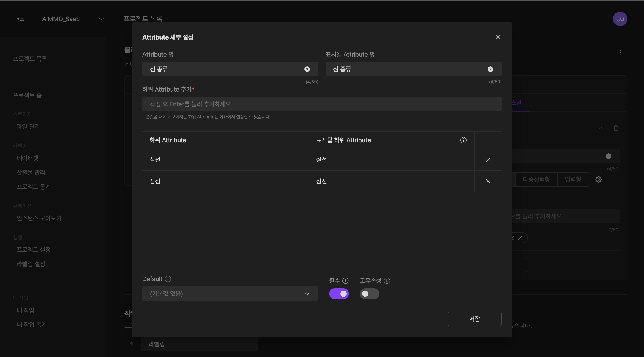Show info about the 필수 option
Screen dimensions: 644x357
[346, 281]
